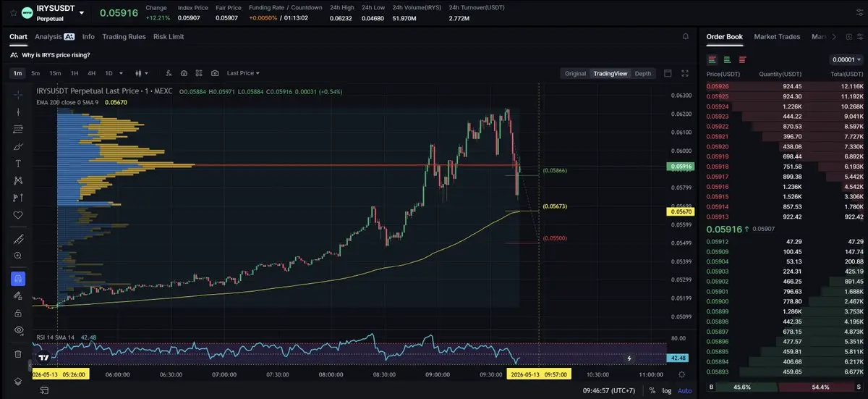
Task: Toggle percent scale on price axis
Action: (x=652, y=390)
